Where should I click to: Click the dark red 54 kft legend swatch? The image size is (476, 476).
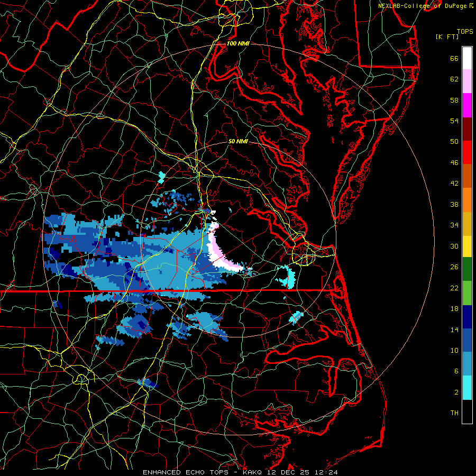[x=467, y=129]
